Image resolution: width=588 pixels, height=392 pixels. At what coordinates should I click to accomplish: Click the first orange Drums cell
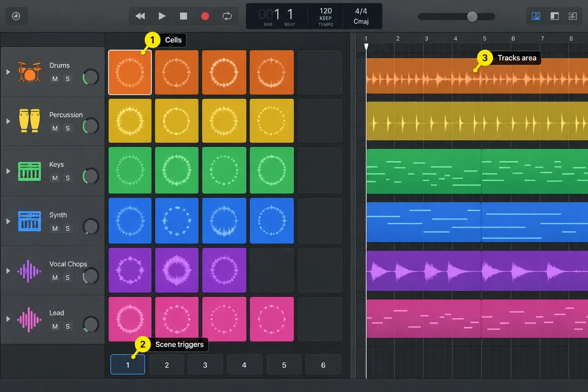(x=130, y=72)
